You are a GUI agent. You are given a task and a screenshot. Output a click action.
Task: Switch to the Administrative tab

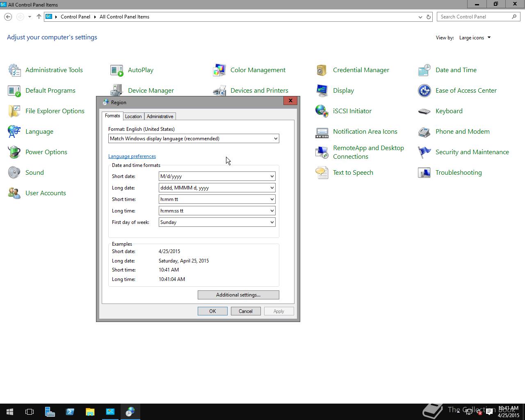[x=160, y=116]
